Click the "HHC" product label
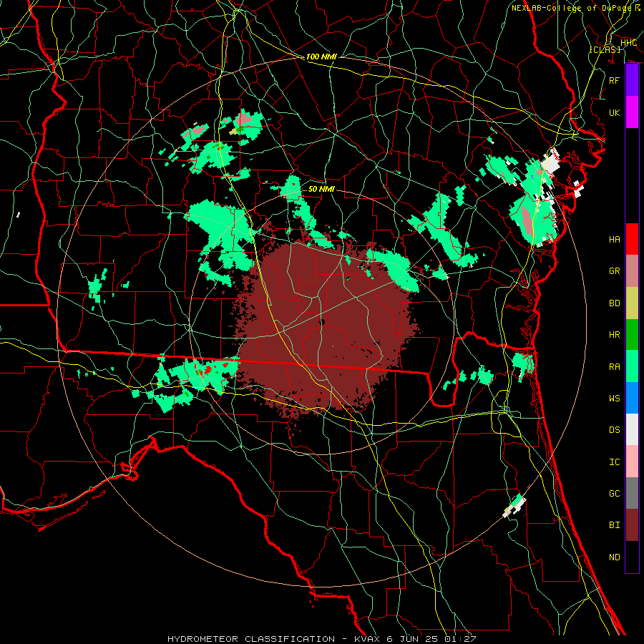Viewport: 644px width, 644px height. tap(628, 43)
